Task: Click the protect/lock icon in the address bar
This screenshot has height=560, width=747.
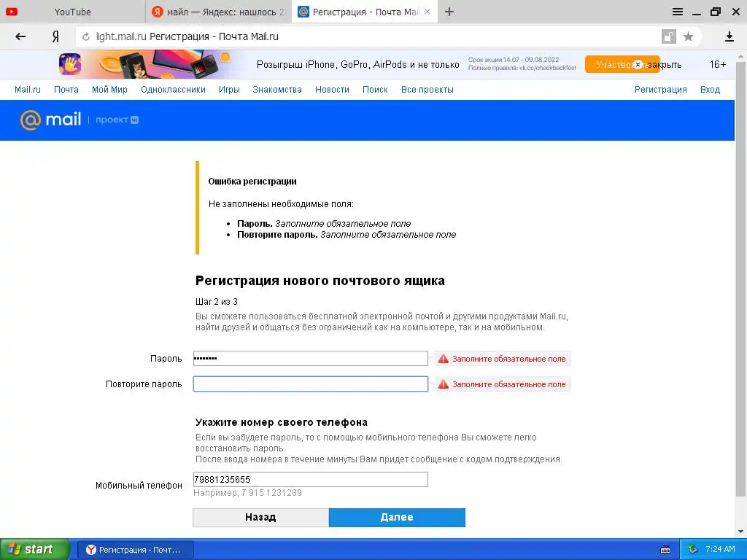Action: click(669, 36)
